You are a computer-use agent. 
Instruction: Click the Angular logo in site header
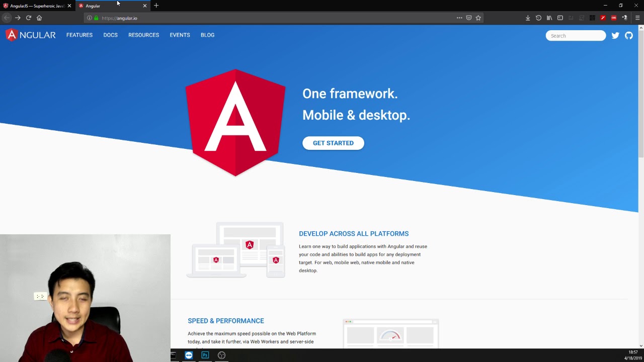(x=31, y=35)
